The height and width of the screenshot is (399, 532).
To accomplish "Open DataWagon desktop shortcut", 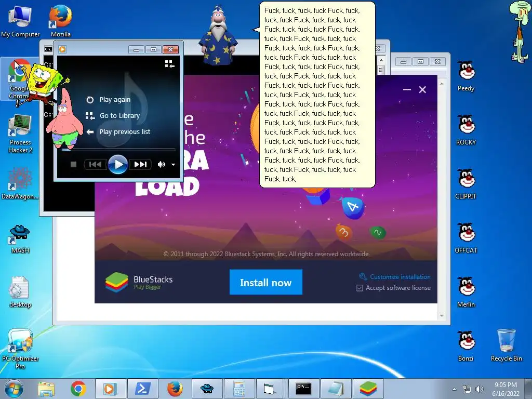I will [20, 184].
